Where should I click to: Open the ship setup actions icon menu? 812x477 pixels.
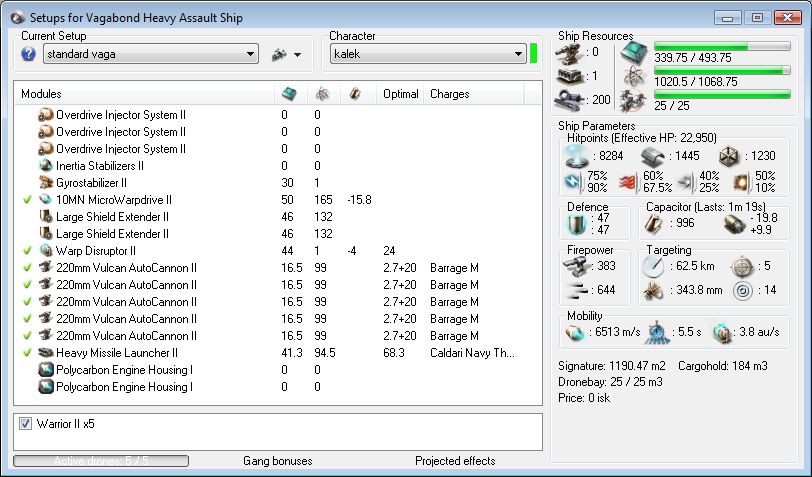279,54
